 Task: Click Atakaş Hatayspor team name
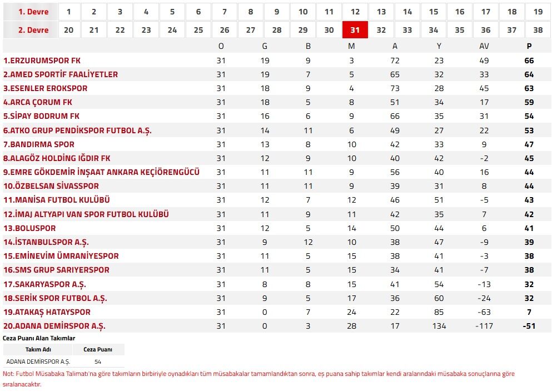[47, 312]
